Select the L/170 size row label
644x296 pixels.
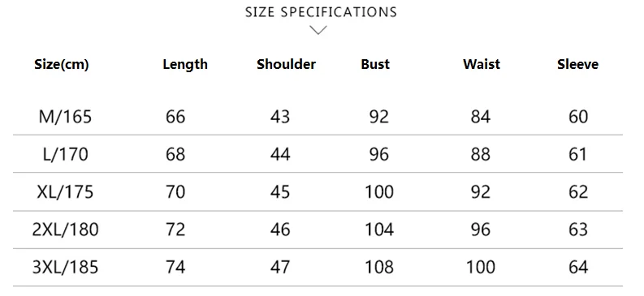[x=65, y=155]
